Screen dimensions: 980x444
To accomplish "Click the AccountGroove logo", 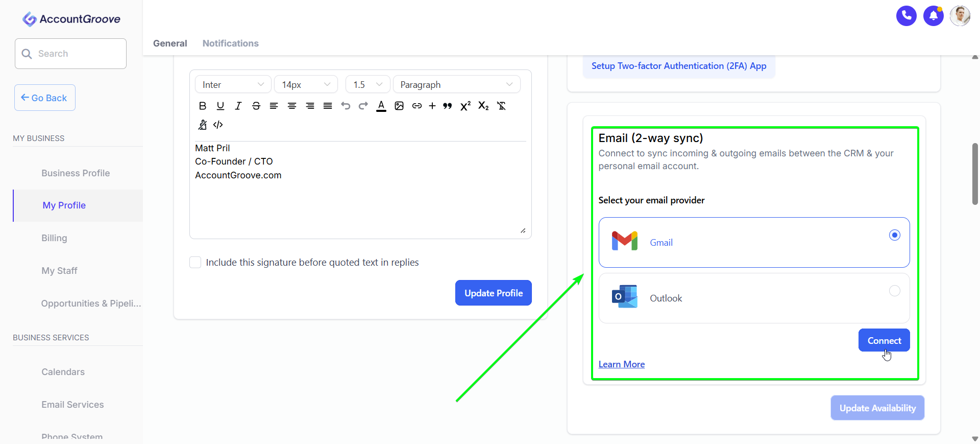I will tap(71, 19).
